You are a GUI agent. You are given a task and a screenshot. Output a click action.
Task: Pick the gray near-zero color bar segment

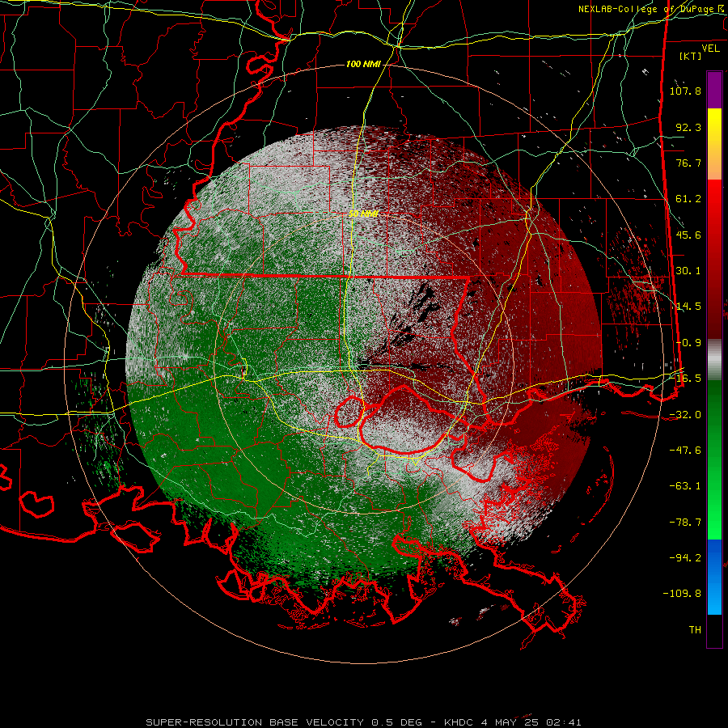(714, 360)
